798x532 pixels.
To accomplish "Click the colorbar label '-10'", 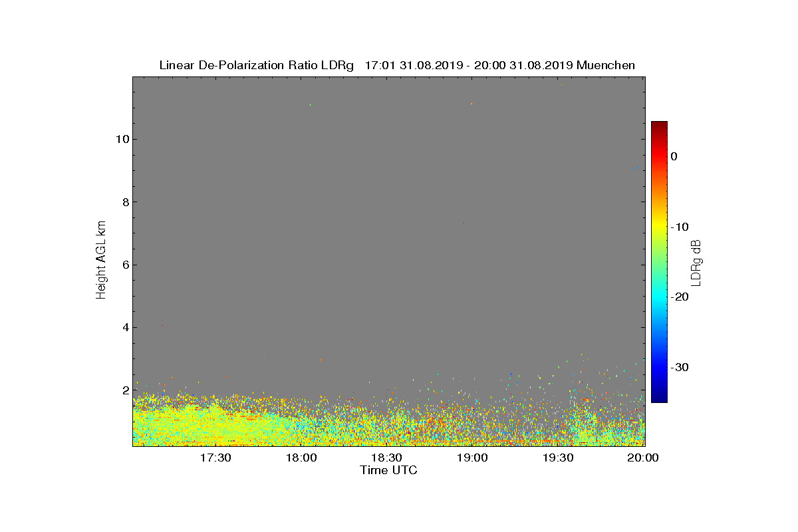I will click(x=680, y=227).
